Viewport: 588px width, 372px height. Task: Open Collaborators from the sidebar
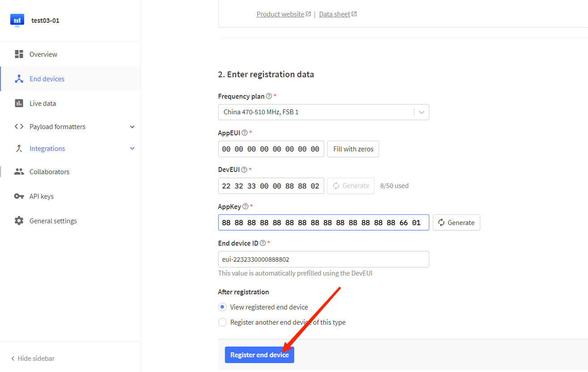(x=49, y=172)
